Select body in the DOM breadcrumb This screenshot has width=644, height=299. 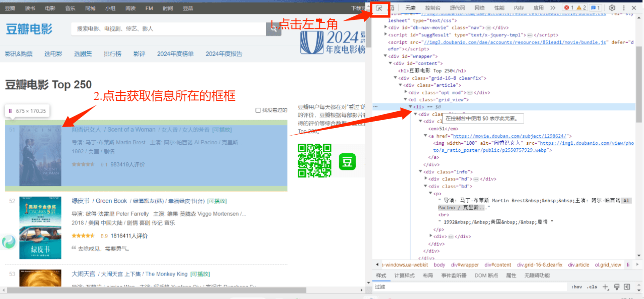pyautogui.click(x=439, y=265)
